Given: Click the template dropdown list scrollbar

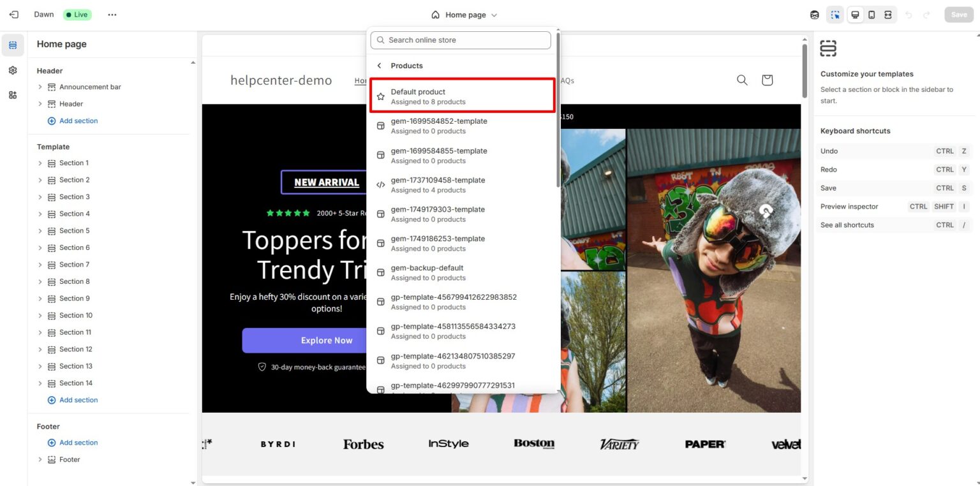Looking at the screenshot, I should coord(558,110).
